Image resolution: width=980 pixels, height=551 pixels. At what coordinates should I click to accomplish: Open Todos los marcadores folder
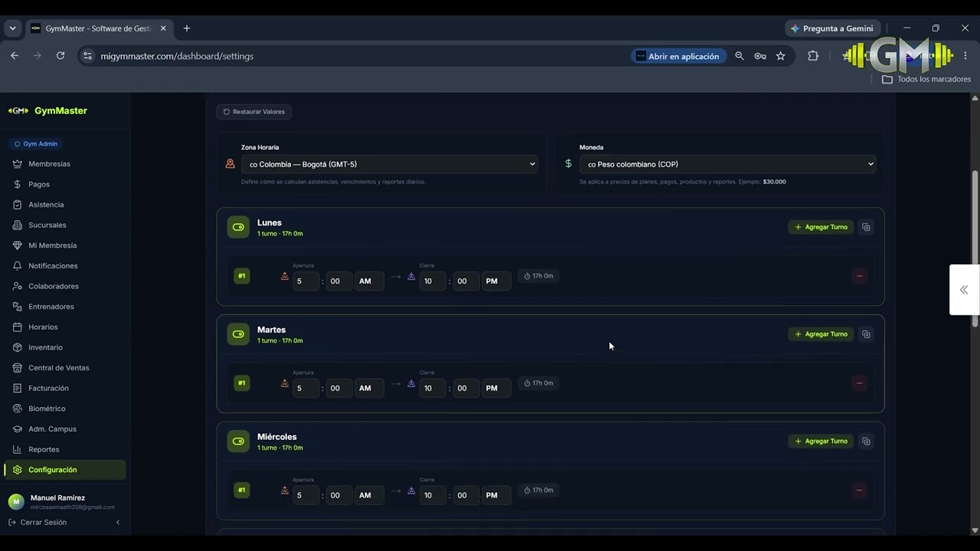click(x=926, y=79)
